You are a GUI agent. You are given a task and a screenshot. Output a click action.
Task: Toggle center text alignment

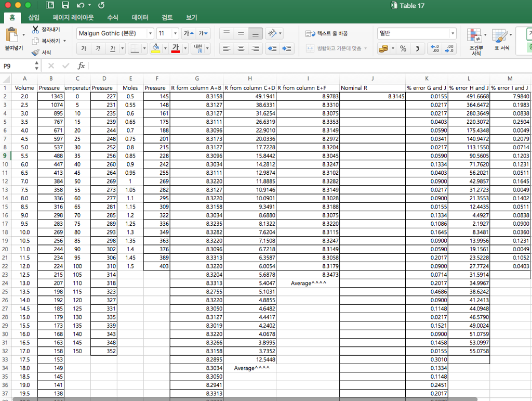click(241, 48)
